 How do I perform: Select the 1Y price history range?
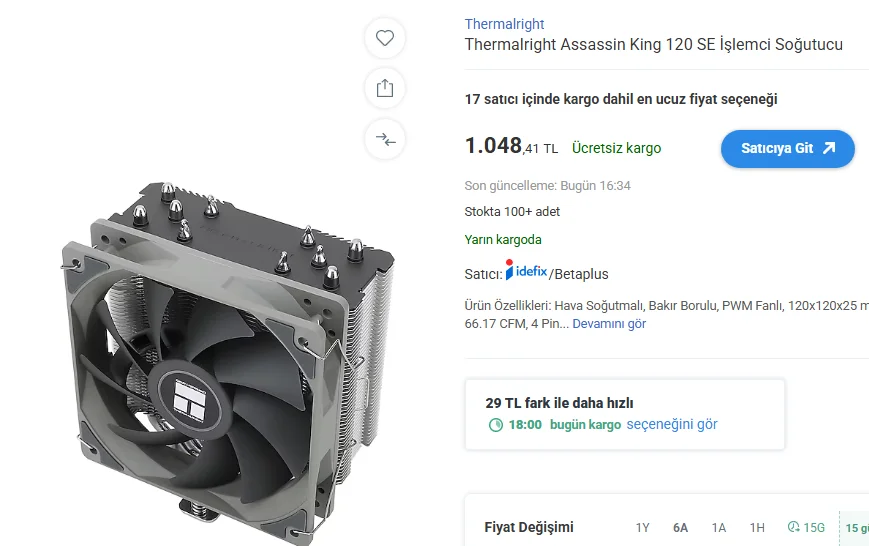point(642,528)
